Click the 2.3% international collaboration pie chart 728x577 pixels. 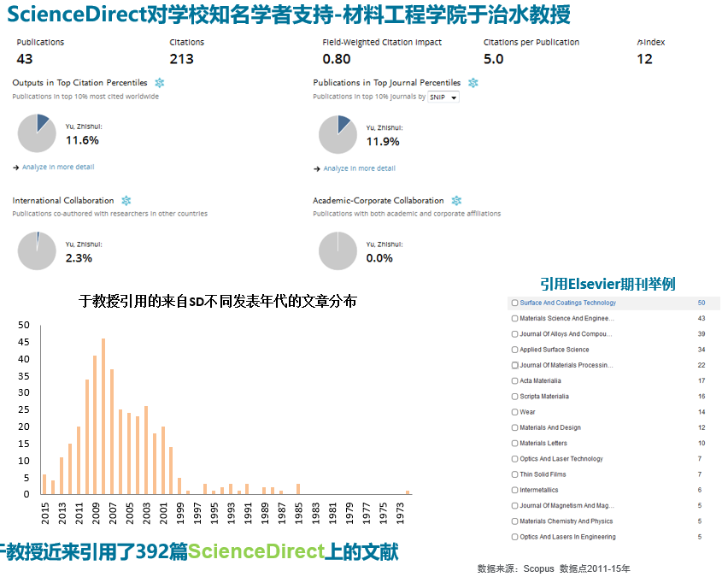pyautogui.click(x=37, y=250)
